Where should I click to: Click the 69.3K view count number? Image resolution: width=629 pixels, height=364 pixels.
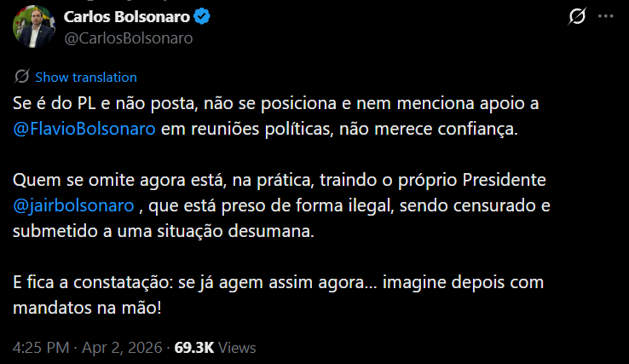tap(195, 348)
